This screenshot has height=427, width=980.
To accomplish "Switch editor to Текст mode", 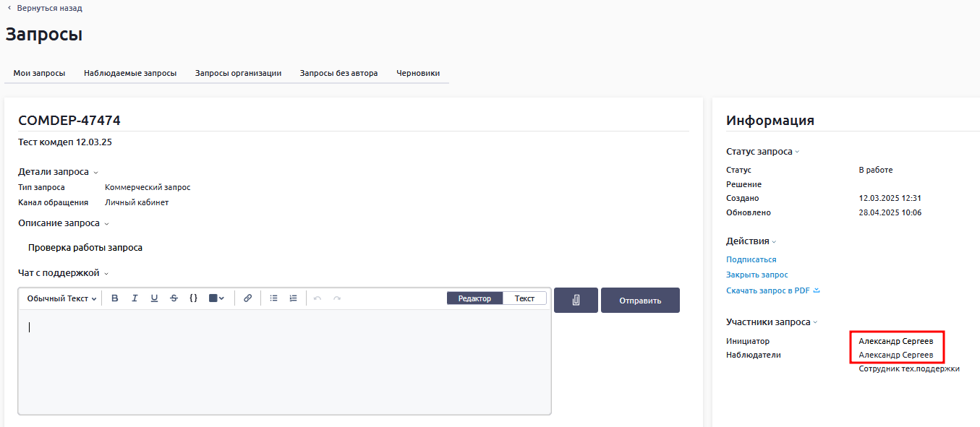I will [524, 298].
